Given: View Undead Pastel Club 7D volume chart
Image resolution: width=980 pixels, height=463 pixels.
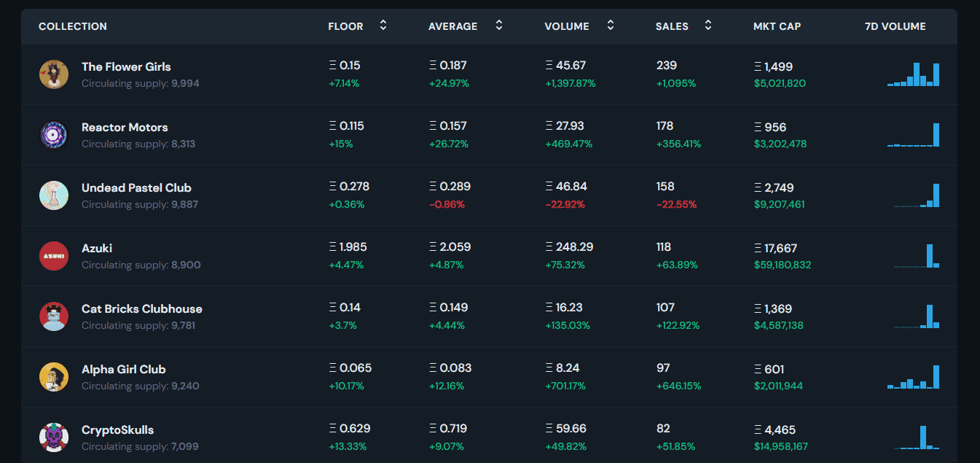Looking at the screenshot, I should click(x=917, y=195).
